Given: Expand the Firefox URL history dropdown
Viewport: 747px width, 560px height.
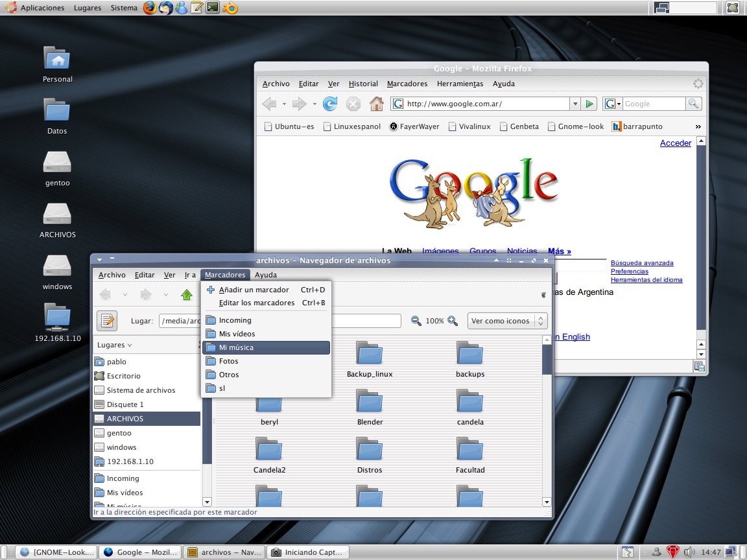Looking at the screenshot, I should [x=575, y=103].
